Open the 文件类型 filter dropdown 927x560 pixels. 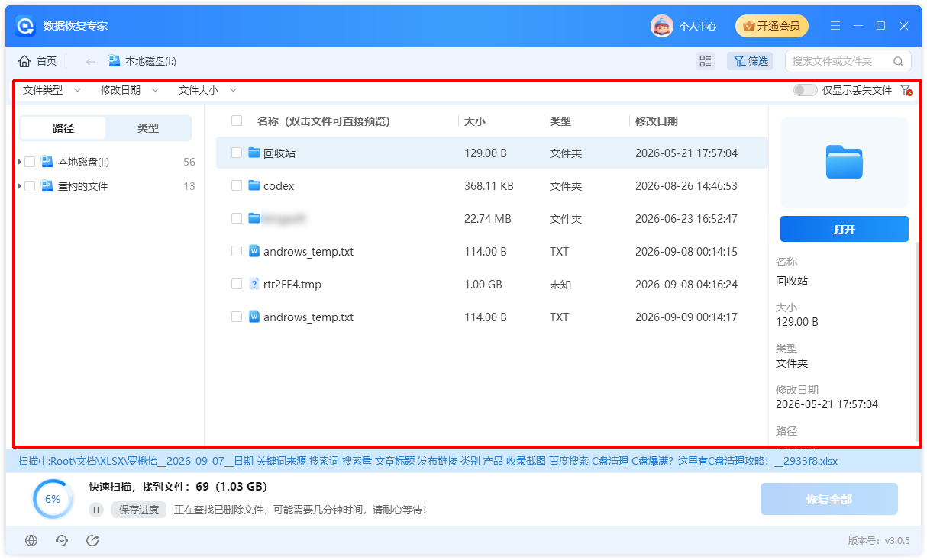pos(51,90)
